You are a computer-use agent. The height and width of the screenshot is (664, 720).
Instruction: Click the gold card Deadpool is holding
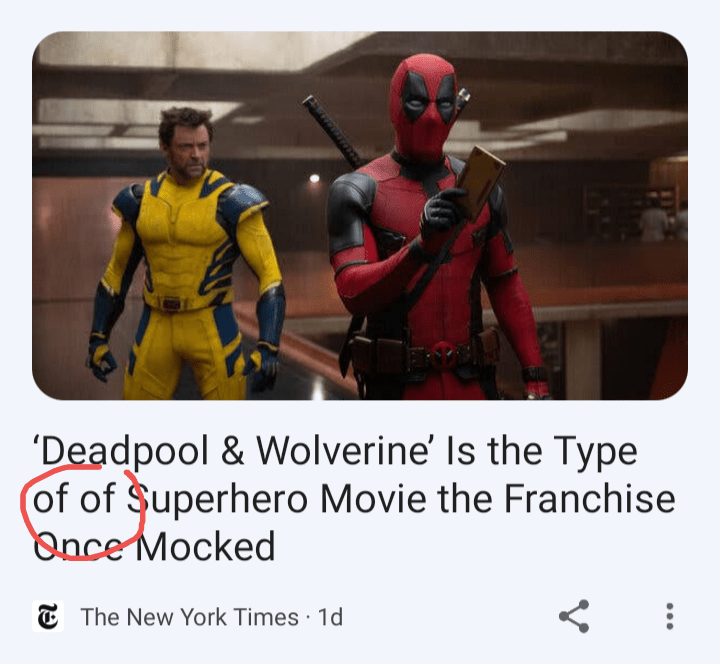[481, 183]
